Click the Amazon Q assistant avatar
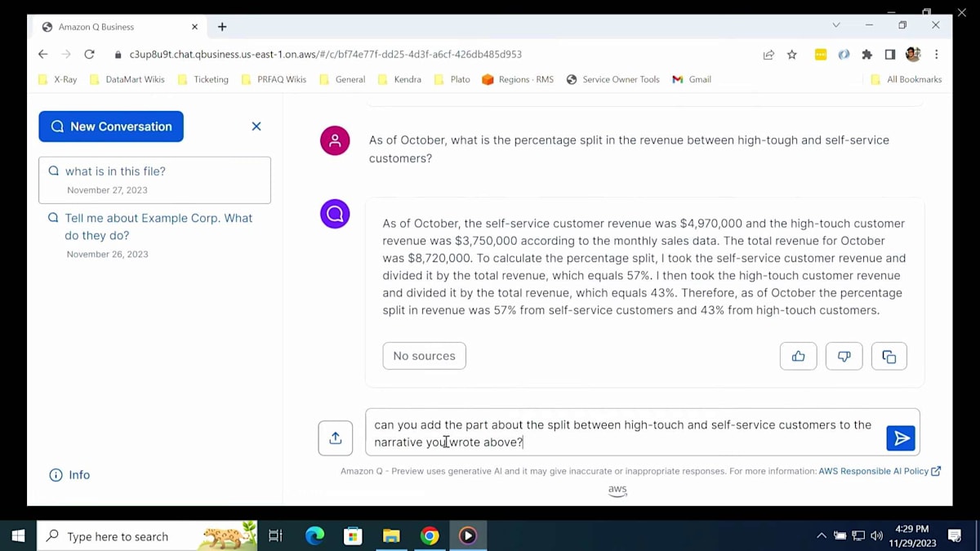 (x=335, y=214)
